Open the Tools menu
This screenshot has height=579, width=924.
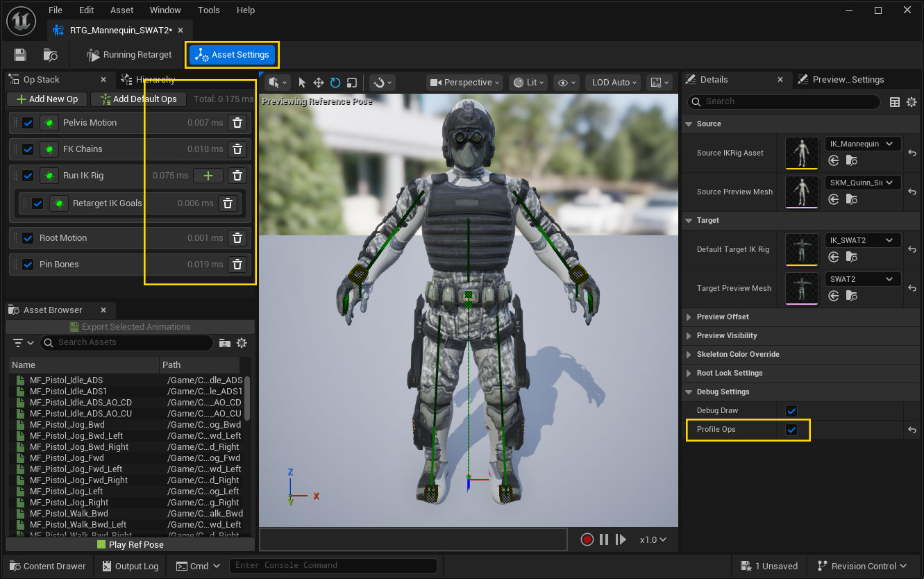[x=208, y=10]
